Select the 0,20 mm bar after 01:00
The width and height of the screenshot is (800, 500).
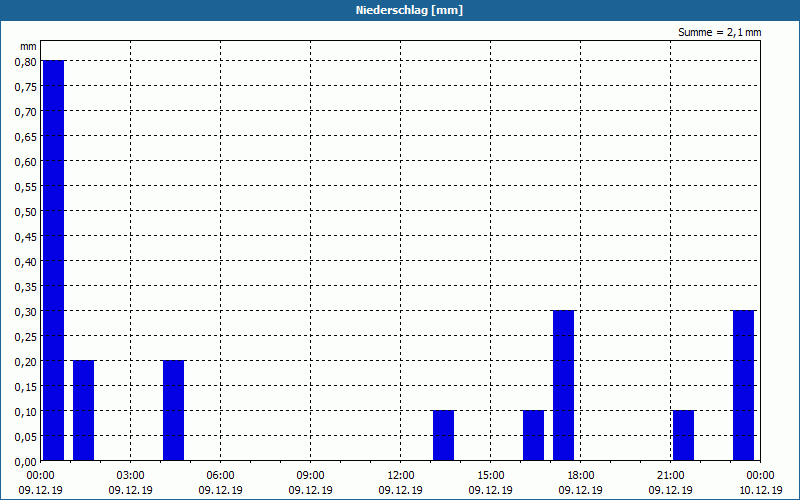(83, 411)
